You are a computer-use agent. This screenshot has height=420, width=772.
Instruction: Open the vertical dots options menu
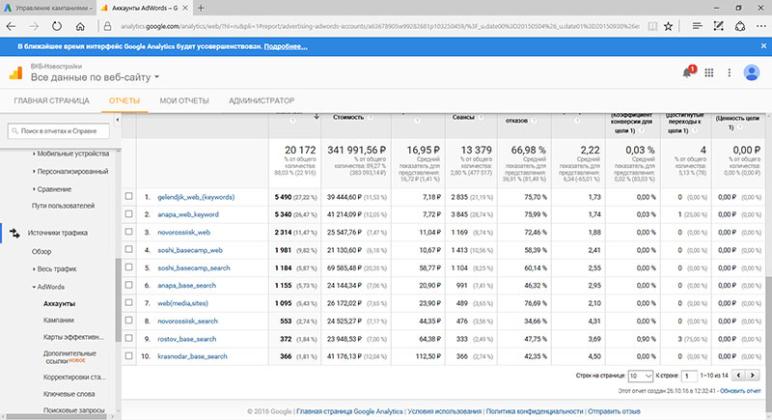[729, 73]
